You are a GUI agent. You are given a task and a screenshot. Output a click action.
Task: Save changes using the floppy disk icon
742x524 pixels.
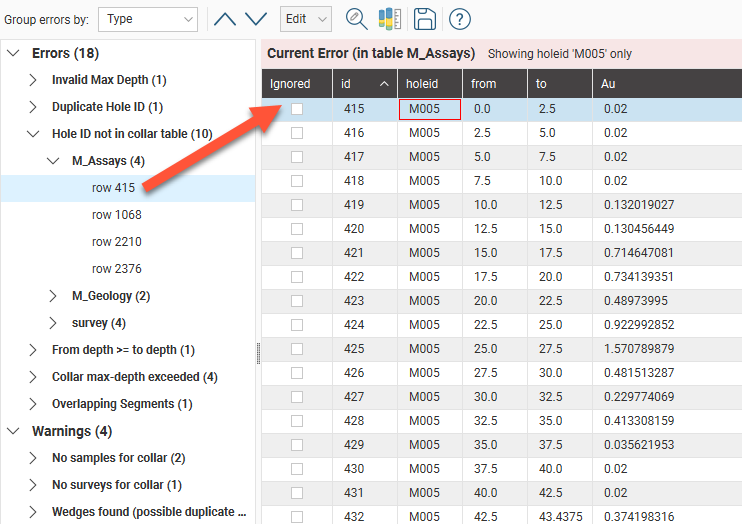(424, 19)
